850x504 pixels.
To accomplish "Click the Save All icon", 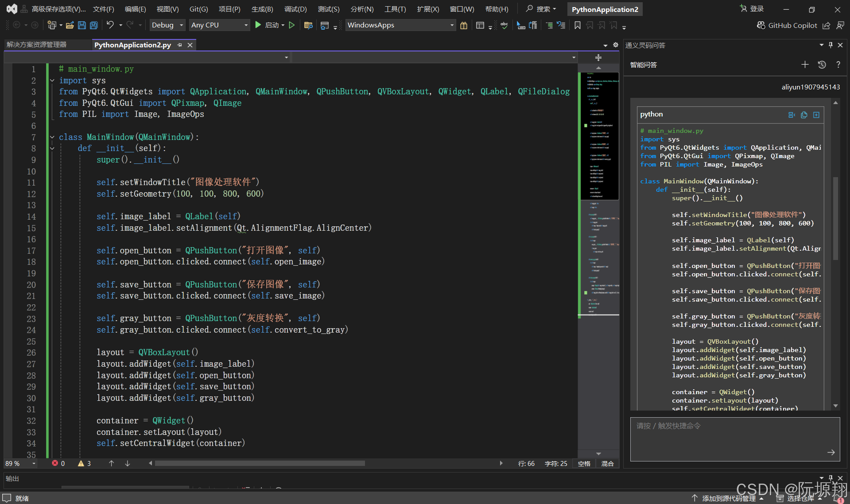I will pyautogui.click(x=94, y=25).
